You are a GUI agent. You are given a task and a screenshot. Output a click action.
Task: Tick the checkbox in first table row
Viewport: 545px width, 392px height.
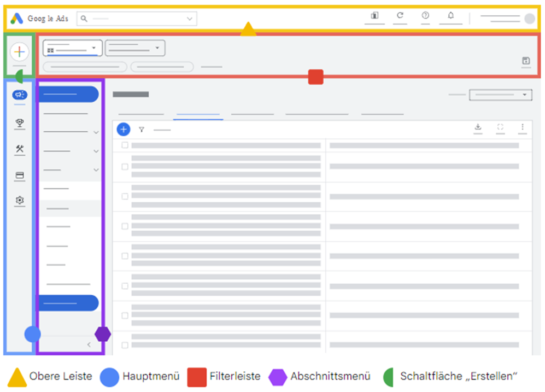click(125, 145)
